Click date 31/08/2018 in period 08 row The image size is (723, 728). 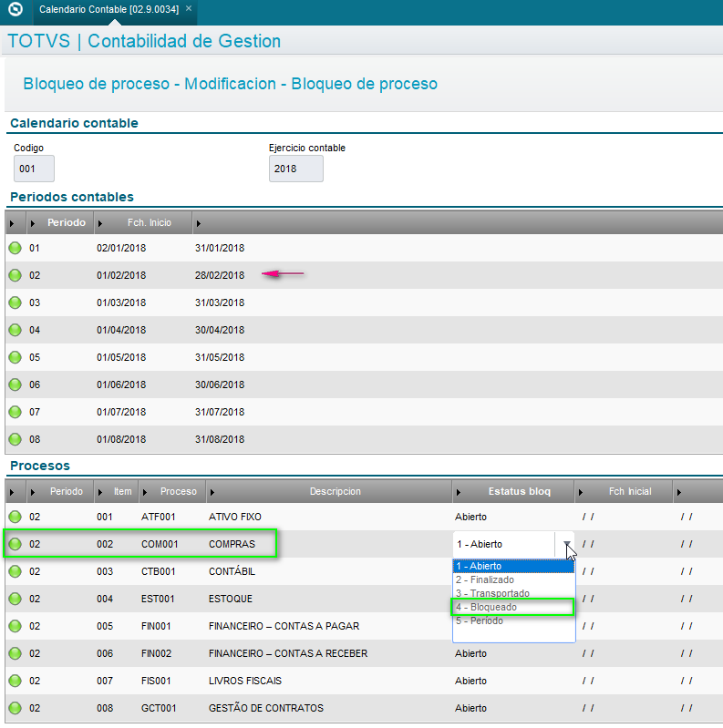220,439
